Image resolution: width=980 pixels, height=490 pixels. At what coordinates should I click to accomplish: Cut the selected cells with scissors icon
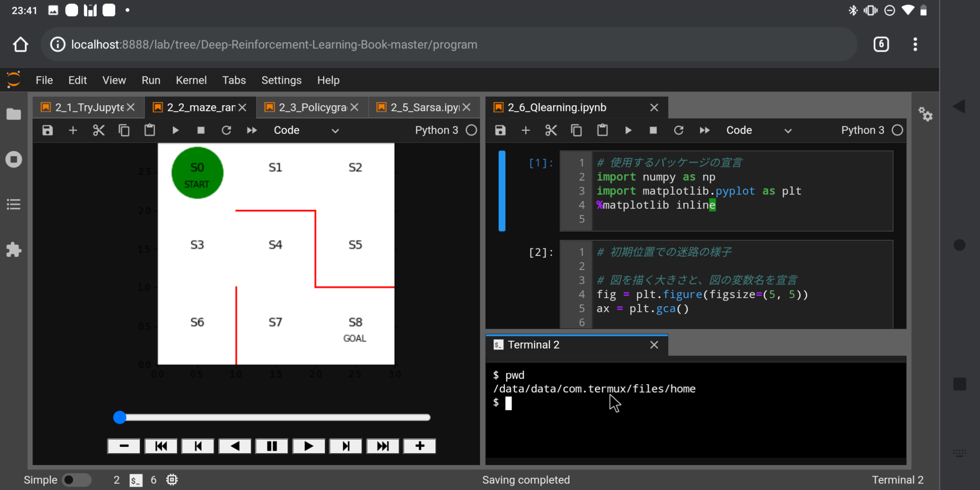tap(551, 130)
